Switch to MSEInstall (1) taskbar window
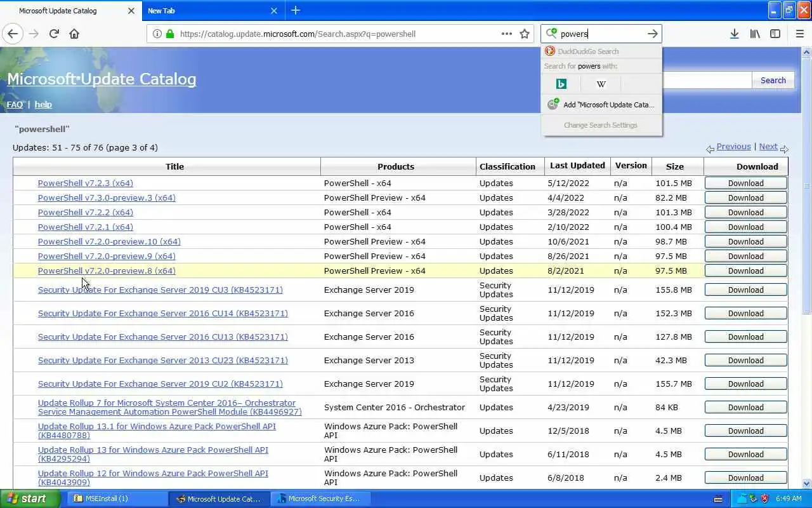This screenshot has height=508, width=812. point(117,498)
